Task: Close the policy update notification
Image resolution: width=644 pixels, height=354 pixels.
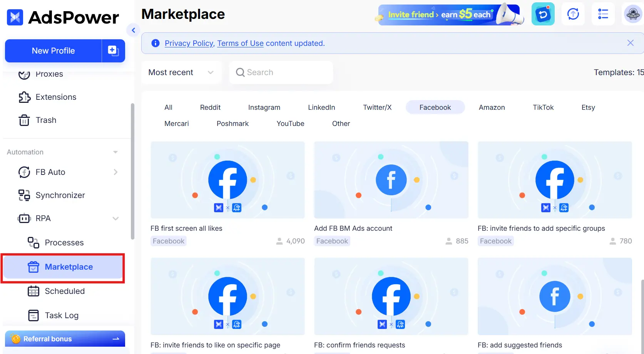Action: point(630,43)
